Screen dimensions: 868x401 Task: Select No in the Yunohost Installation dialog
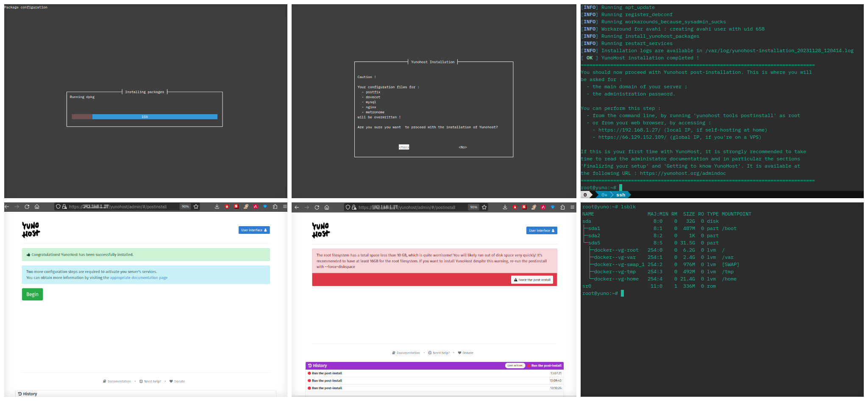click(x=462, y=147)
